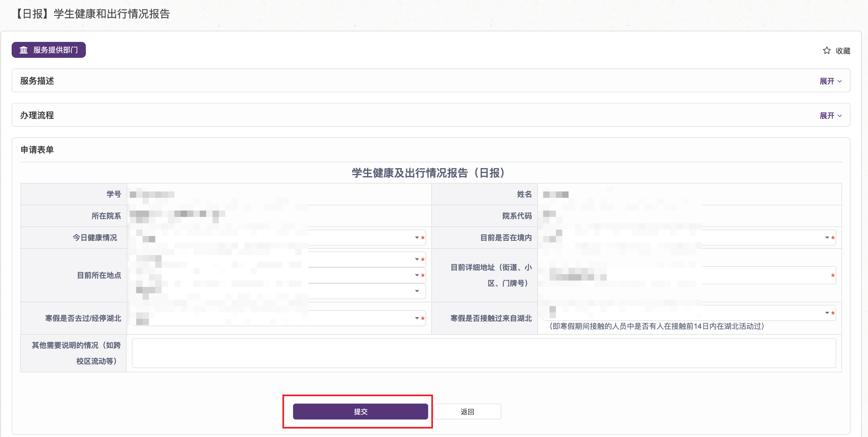
Task: Open 今日健康情况 dropdown arrow
Action: point(417,238)
